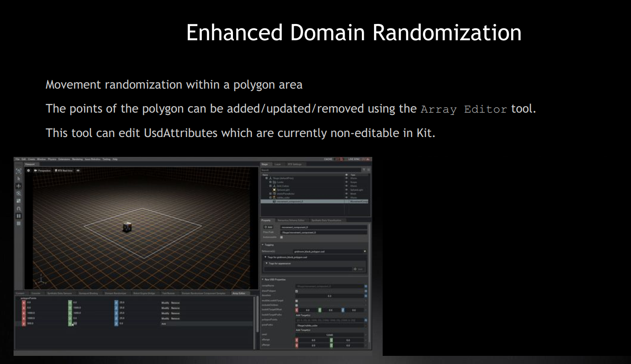This screenshot has height=364, width=631.
Task: Stop the simulation with square button
Action: click(19, 223)
